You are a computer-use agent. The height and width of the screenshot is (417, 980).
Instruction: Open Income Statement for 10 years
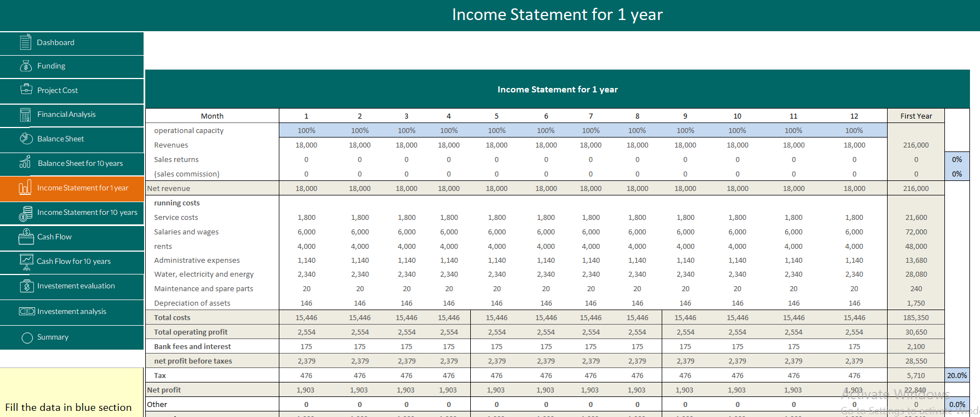(72, 213)
